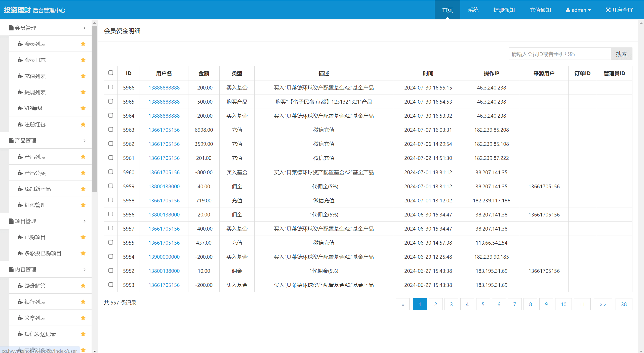Image resolution: width=644 pixels, height=353 pixels.
Task: Open the admin user dropdown
Action: point(578,10)
